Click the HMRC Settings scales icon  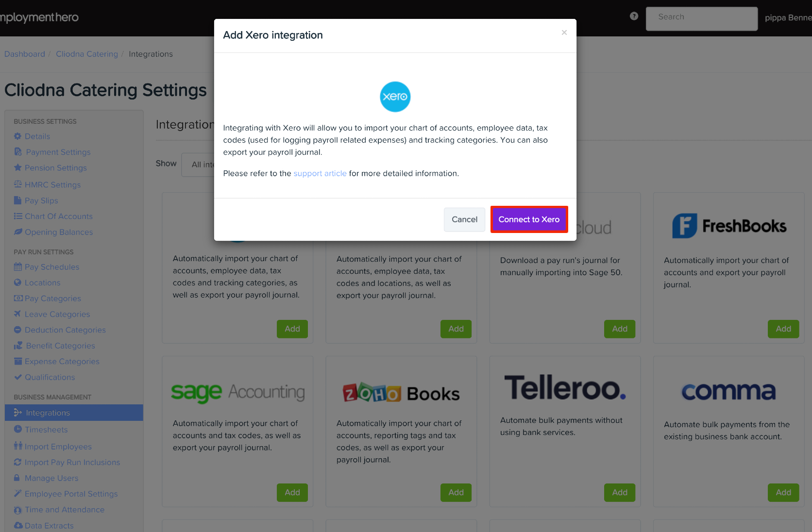(18, 184)
